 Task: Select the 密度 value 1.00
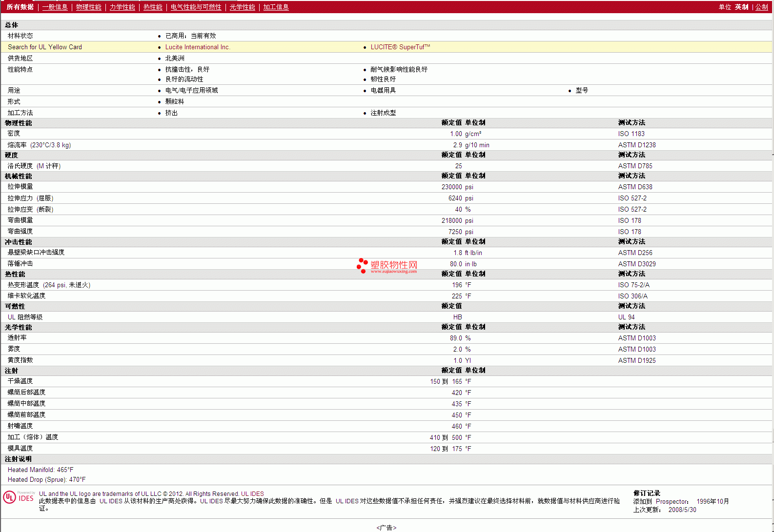pos(456,134)
